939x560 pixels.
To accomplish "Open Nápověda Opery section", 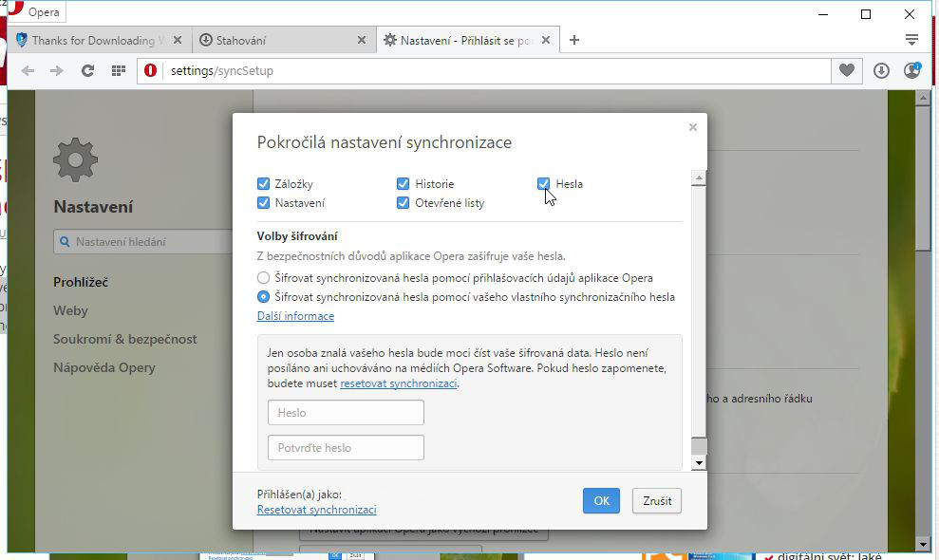I will click(104, 367).
